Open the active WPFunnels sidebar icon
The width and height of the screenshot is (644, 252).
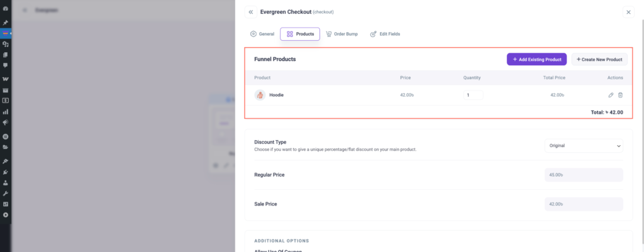(x=5, y=33)
